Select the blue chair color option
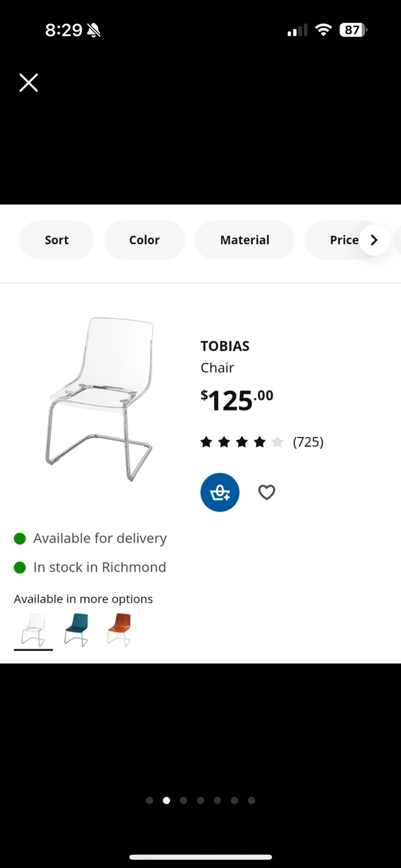Image resolution: width=401 pixels, height=868 pixels. pyautogui.click(x=77, y=630)
